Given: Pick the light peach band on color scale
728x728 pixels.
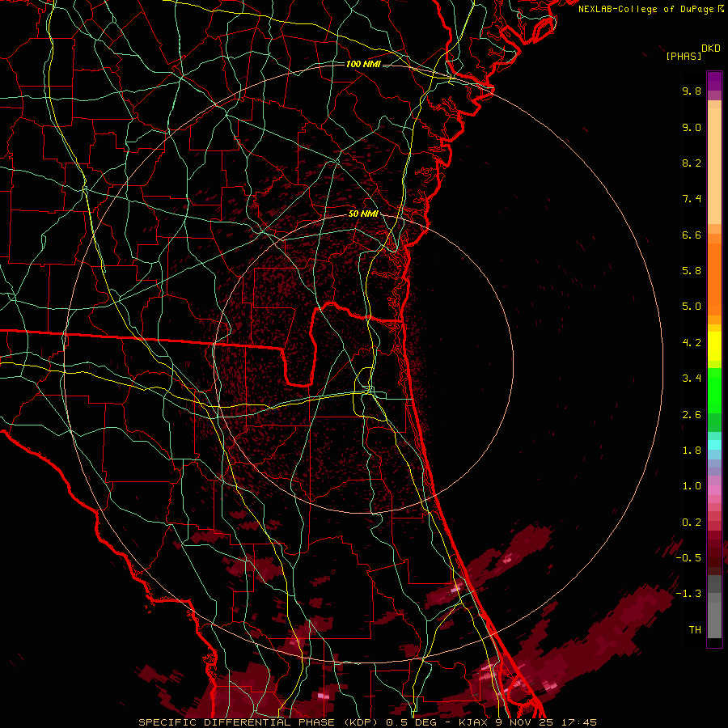Looking at the screenshot, I should click(714, 166).
